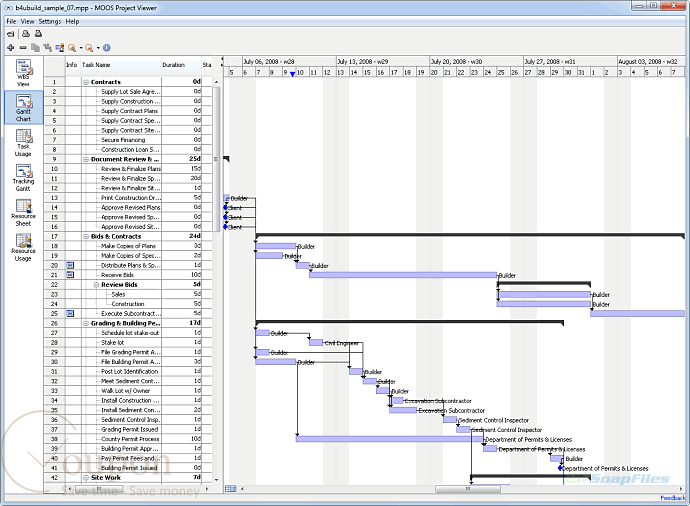This screenshot has width=690, height=506.
Task: Select the Stake lot task
Action: click(x=113, y=343)
